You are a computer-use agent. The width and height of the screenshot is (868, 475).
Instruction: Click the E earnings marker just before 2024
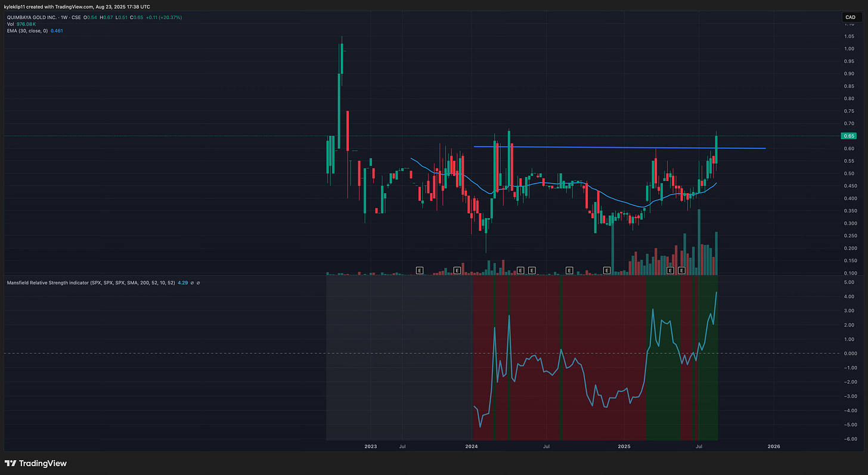[x=457, y=271]
